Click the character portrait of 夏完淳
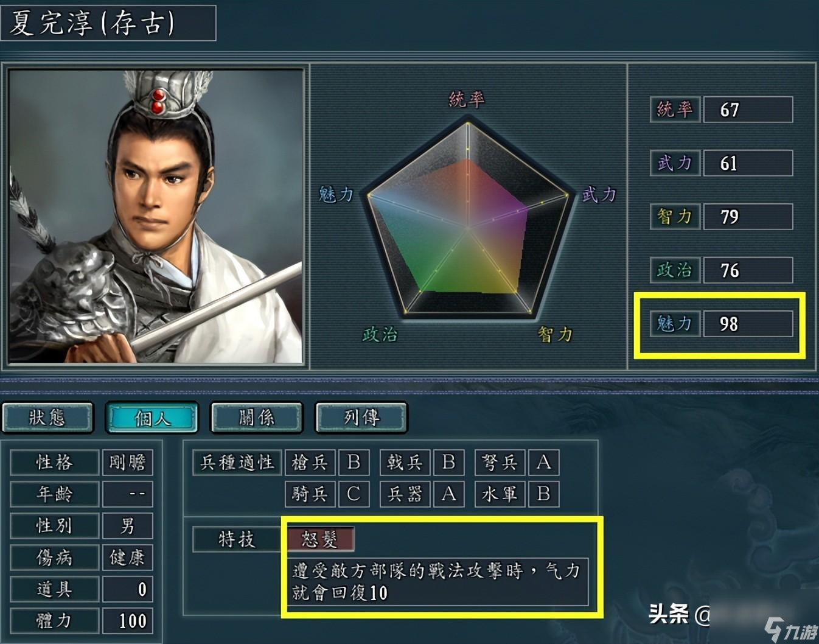The image size is (819, 644). click(156, 217)
